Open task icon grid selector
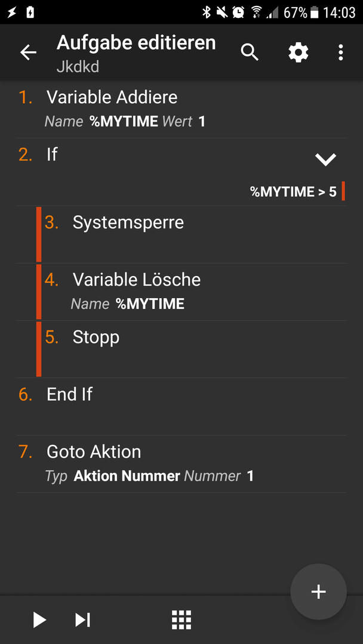Image resolution: width=363 pixels, height=644 pixels. pyautogui.click(x=181, y=620)
